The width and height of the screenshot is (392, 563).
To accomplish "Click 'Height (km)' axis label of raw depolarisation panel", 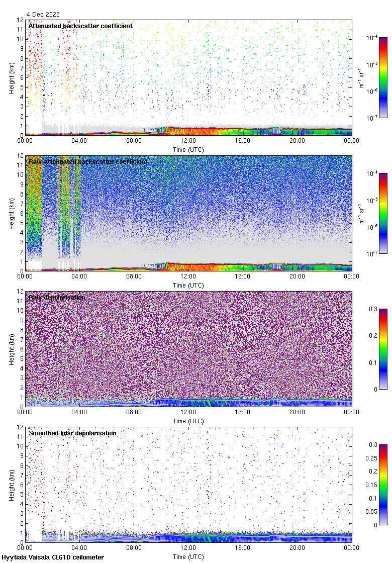I will click(x=12, y=349).
